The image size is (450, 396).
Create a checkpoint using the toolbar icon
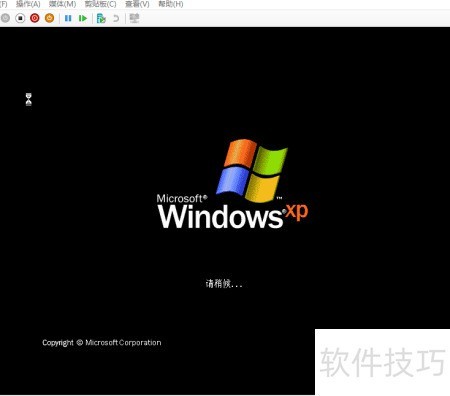click(101, 18)
